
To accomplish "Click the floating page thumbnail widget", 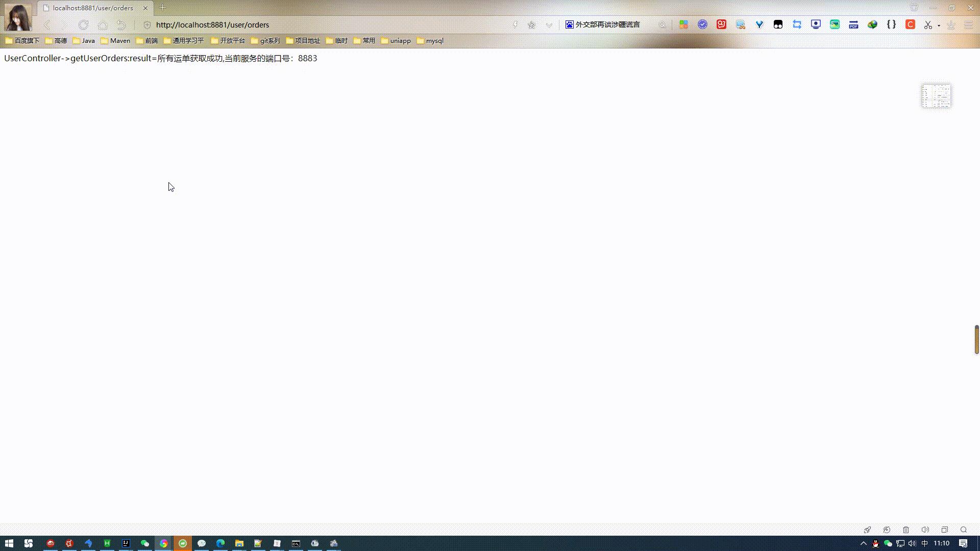I will tap(936, 96).
